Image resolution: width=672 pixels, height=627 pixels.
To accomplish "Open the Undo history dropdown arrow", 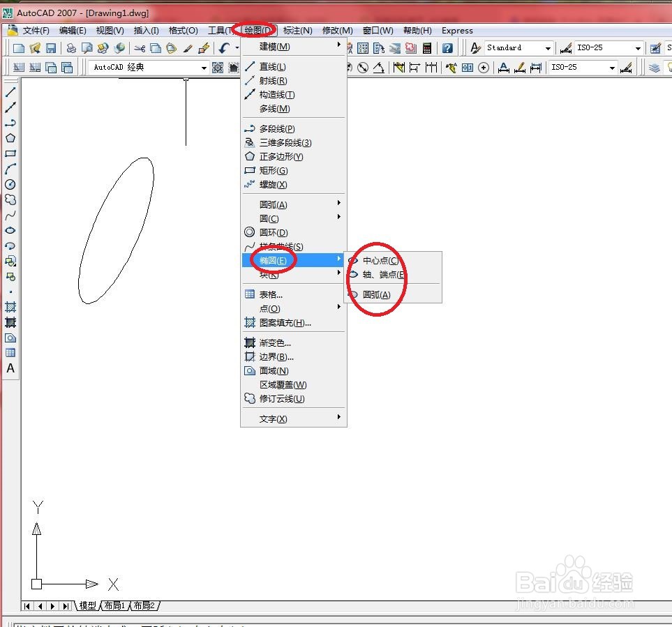I will 237,48.
